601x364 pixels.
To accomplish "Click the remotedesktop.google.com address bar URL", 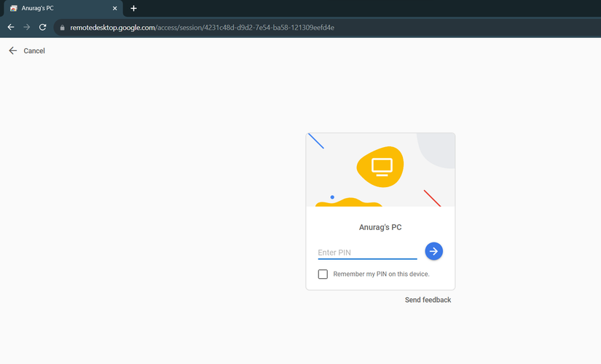I will click(202, 28).
